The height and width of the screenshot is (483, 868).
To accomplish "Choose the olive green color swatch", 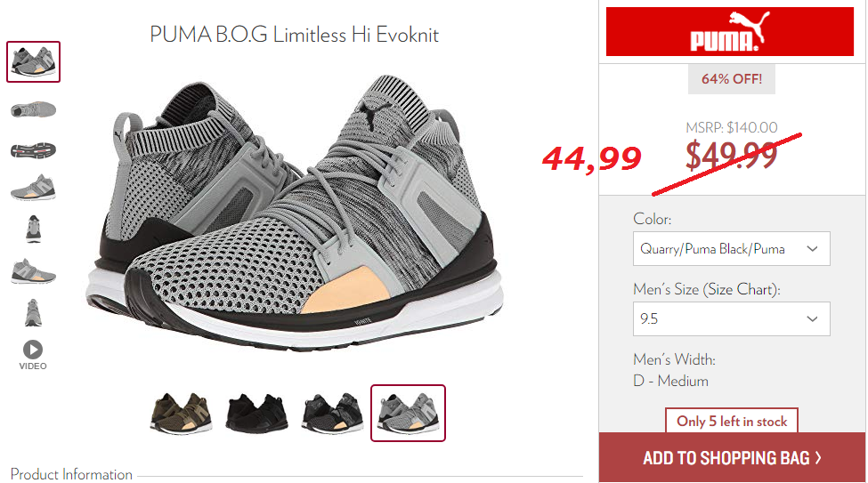I will tap(182, 414).
